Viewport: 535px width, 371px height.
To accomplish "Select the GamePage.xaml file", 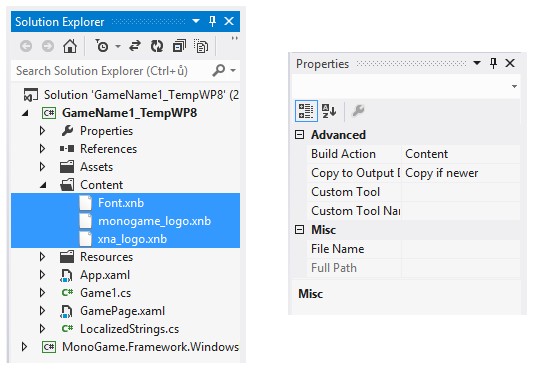I will (x=122, y=311).
